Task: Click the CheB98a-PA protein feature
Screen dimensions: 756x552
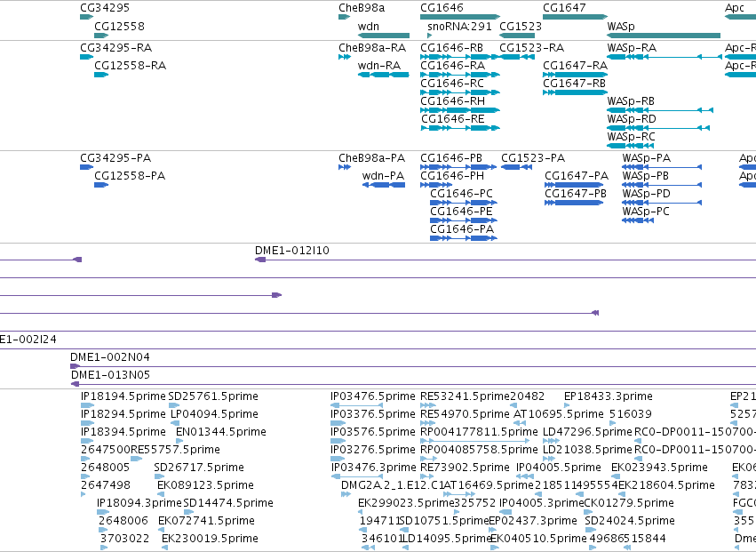Action: tap(345, 167)
